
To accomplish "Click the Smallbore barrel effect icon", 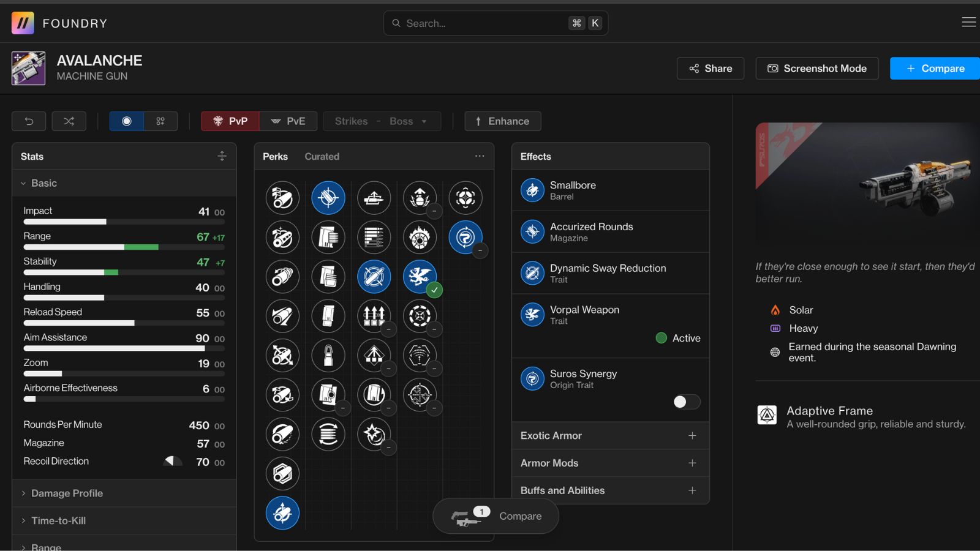I will [532, 190].
